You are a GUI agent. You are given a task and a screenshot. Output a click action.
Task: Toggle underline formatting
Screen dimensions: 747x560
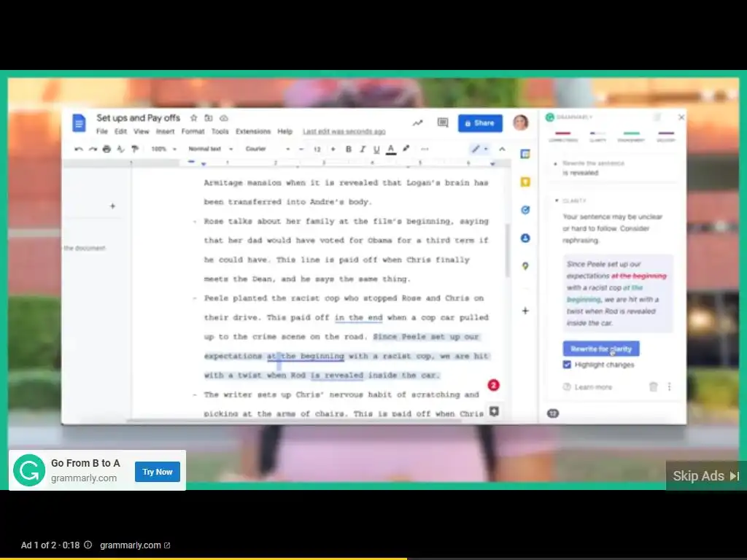coord(376,149)
